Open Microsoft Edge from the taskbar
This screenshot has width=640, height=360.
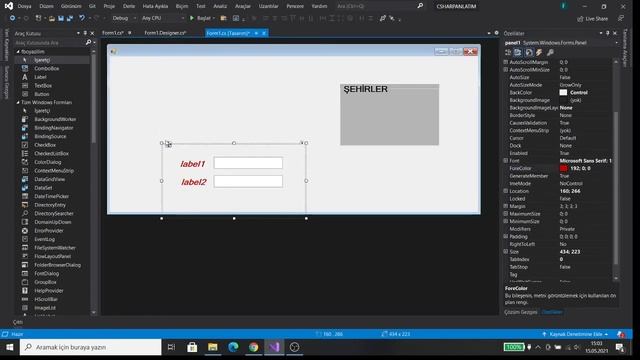[x=233, y=347]
